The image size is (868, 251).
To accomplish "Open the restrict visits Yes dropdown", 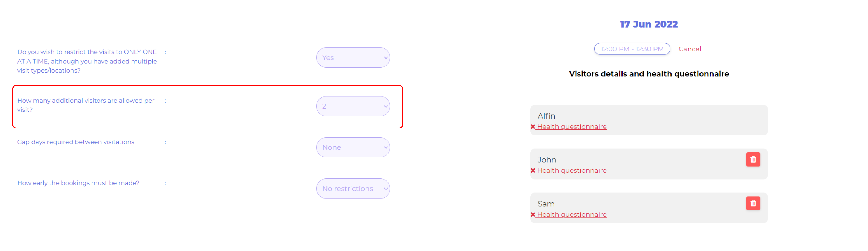I will click(353, 58).
